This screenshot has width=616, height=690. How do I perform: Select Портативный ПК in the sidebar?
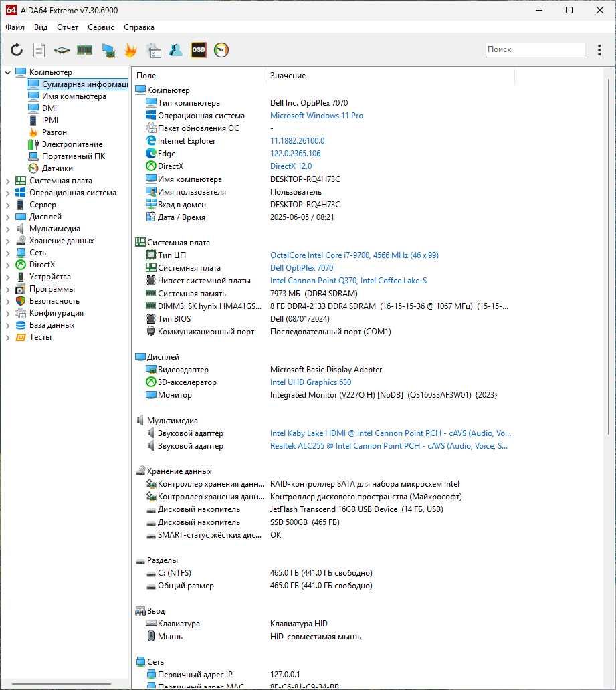pos(74,156)
